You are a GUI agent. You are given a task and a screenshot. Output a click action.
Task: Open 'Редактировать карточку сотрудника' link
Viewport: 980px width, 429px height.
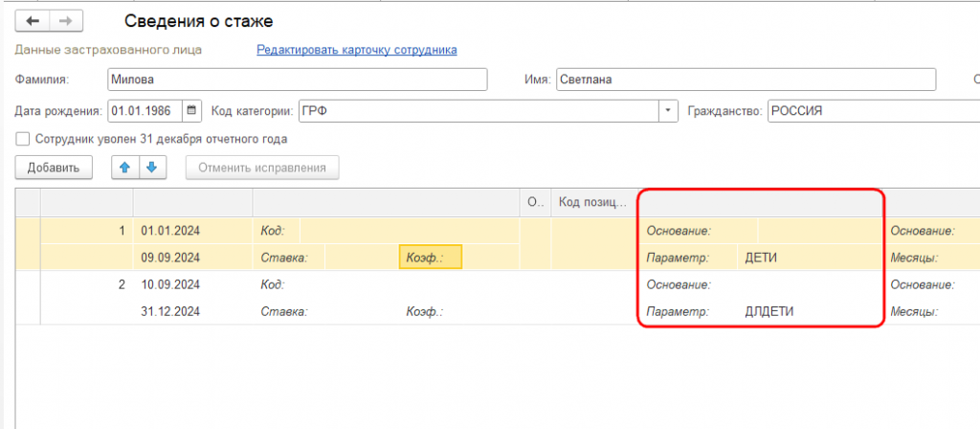(x=357, y=50)
